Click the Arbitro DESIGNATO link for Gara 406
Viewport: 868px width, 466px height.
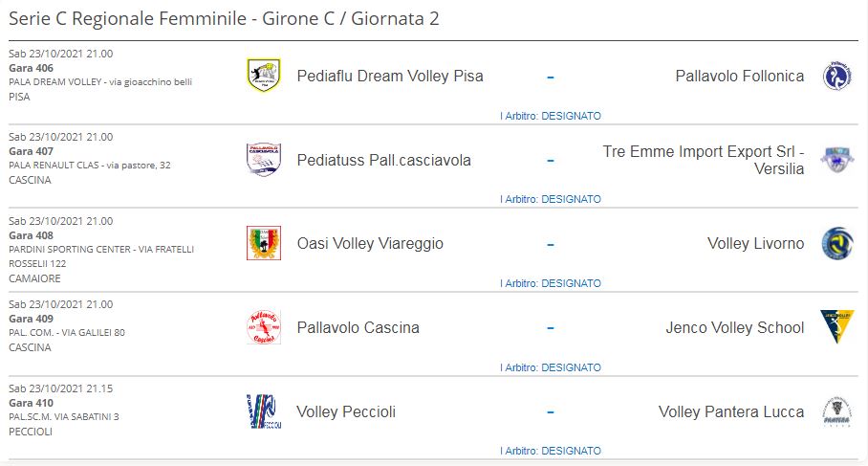tap(551, 116)
